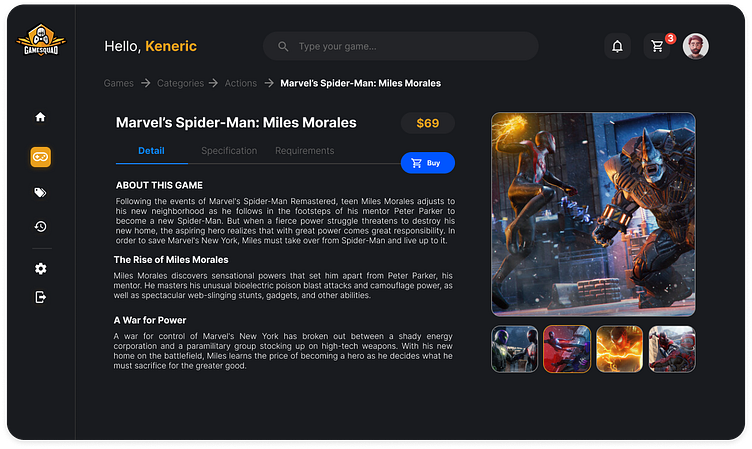752x449 pixels.
Task: Click the 'ABOUT THIS GAME' heading
Action: (x=159, y=185)
